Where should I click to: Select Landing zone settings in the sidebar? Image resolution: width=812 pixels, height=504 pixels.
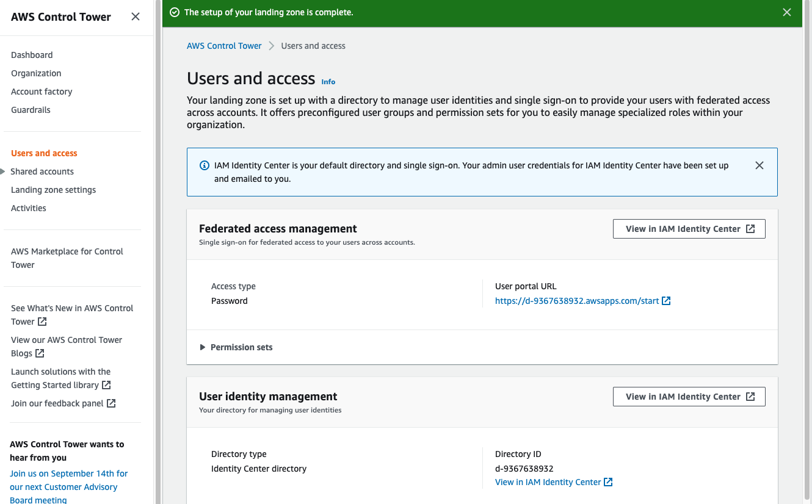[53, 190]
